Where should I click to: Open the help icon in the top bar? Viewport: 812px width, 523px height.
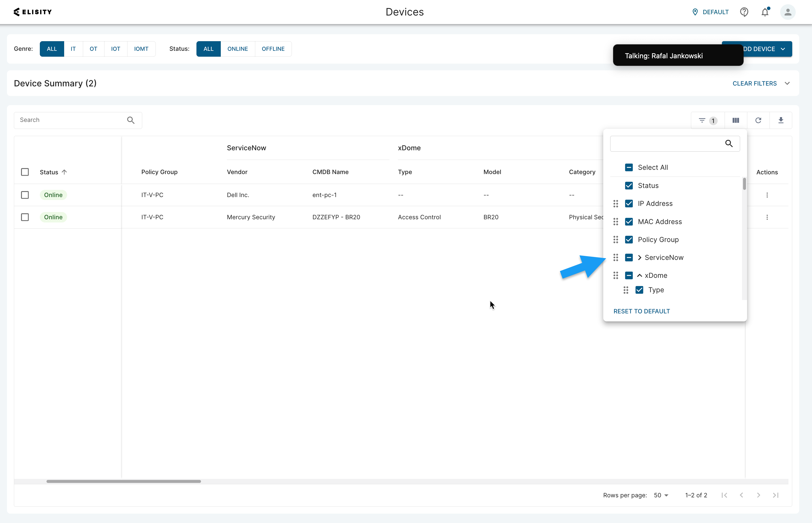pyautogui.click(x=744, y=12)
